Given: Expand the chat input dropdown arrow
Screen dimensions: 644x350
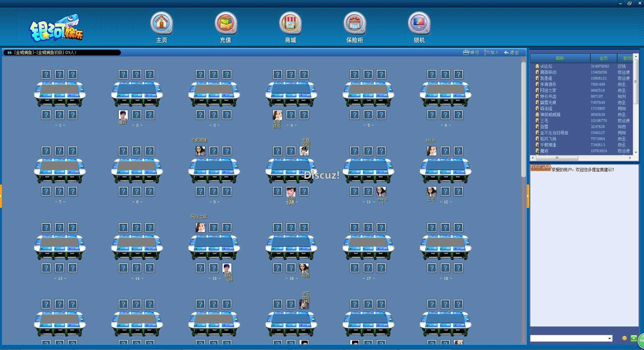Looking at the screenshot, I should pyautogui.click(x=609, y=339).
